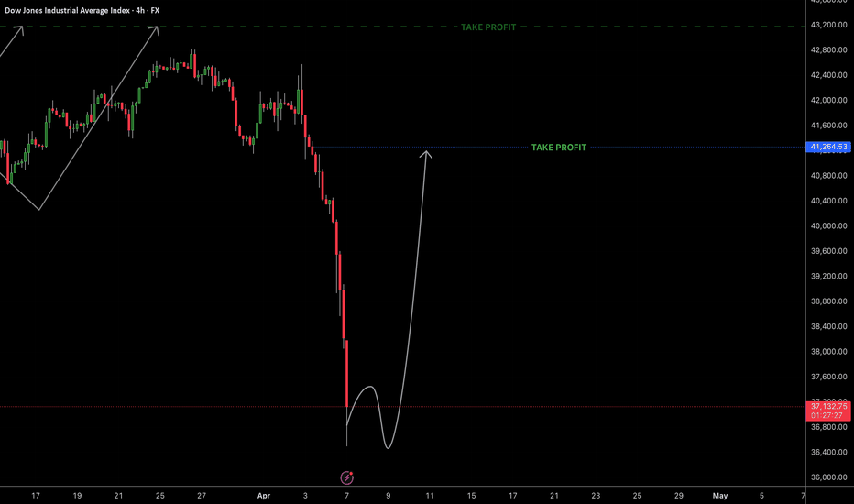854x504 pixels.
Task: Click the lightning event icon near Apr 7
Action: (347, 477)
